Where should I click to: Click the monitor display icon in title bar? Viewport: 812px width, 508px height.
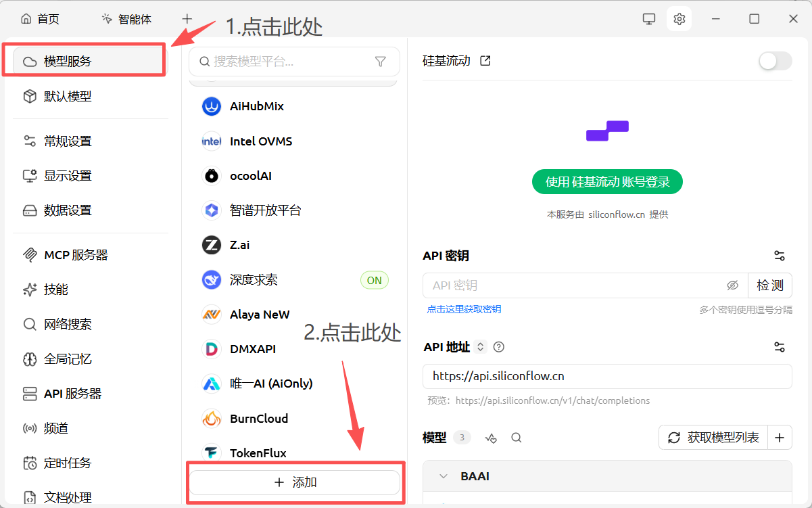649,19
